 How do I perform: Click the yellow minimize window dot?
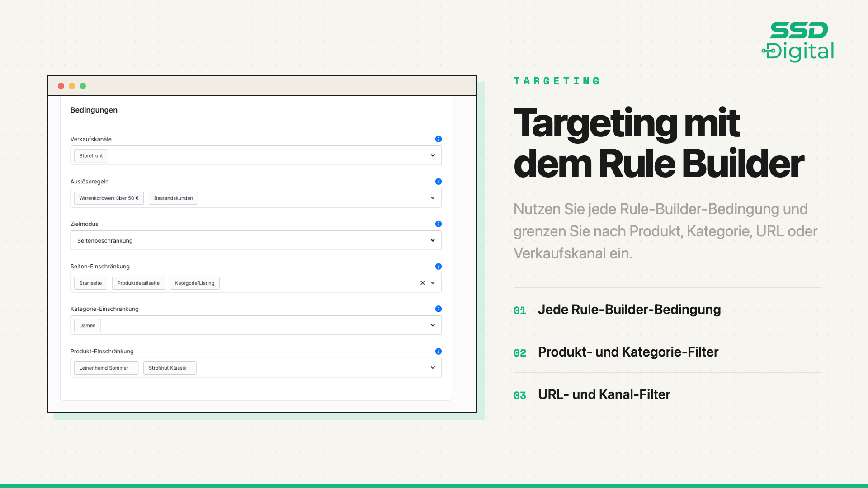72,86
